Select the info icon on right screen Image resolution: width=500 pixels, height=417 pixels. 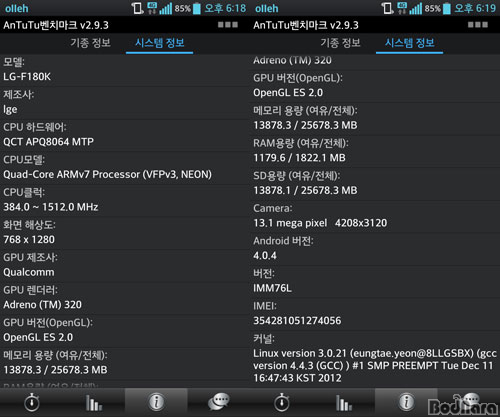(x=406, y=402)
